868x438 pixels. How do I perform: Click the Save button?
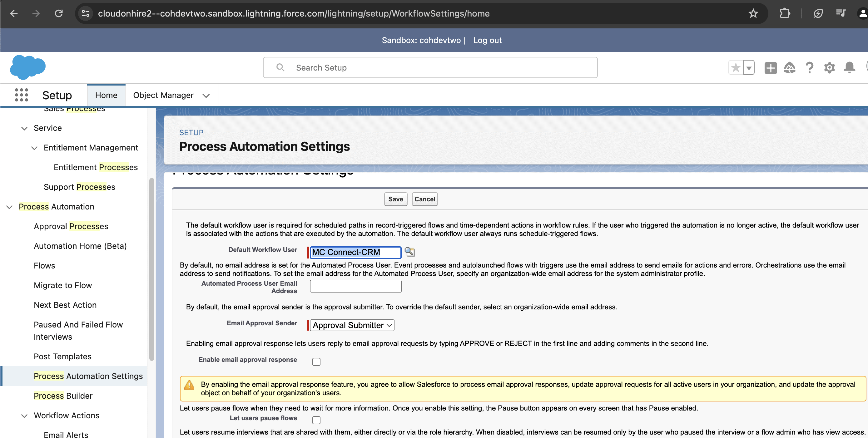pos(396,199)
